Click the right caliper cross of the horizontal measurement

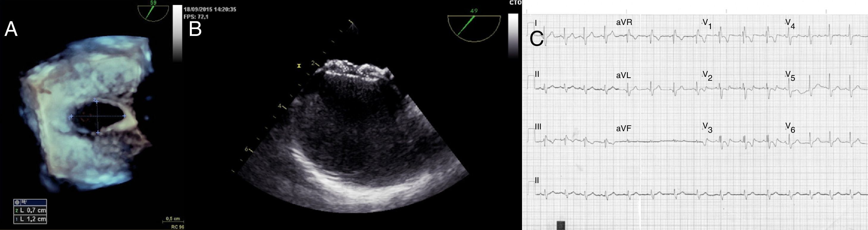click(124, 116)
